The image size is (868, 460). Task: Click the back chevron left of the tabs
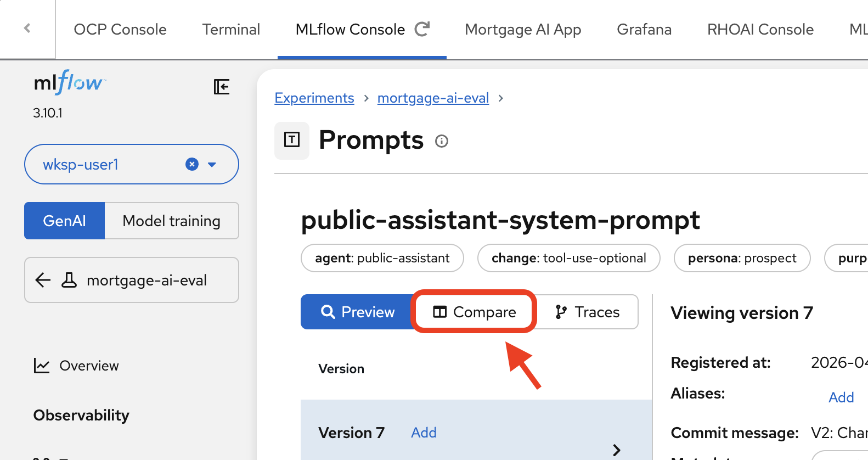point(27,28)
